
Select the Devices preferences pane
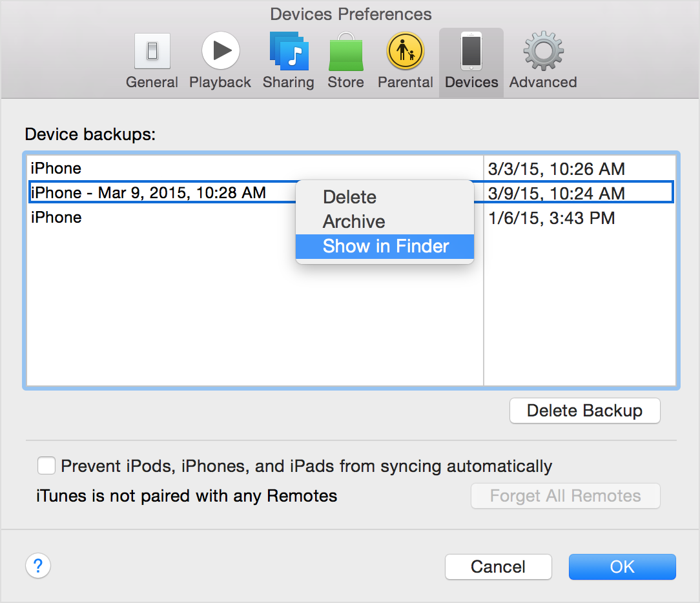471,63
